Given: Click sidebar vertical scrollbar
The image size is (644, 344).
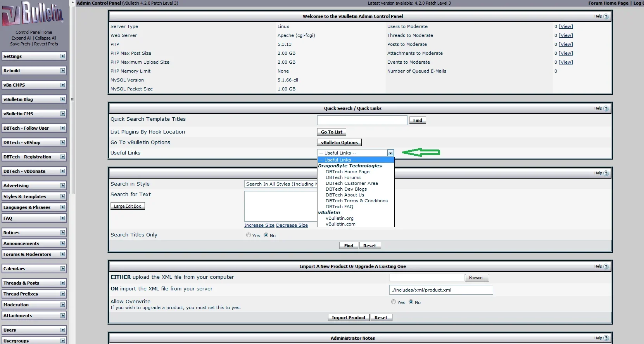Looking at the screenshot, I should 72,99.
